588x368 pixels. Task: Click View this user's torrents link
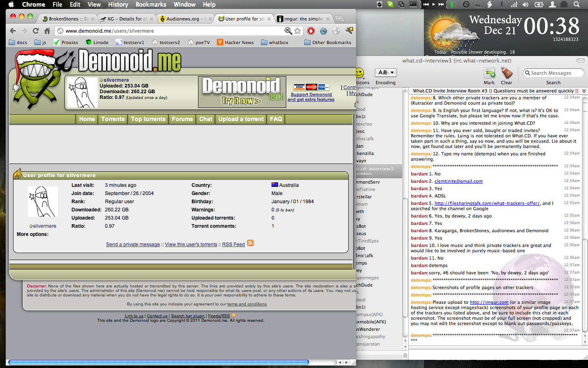[191, 245]
